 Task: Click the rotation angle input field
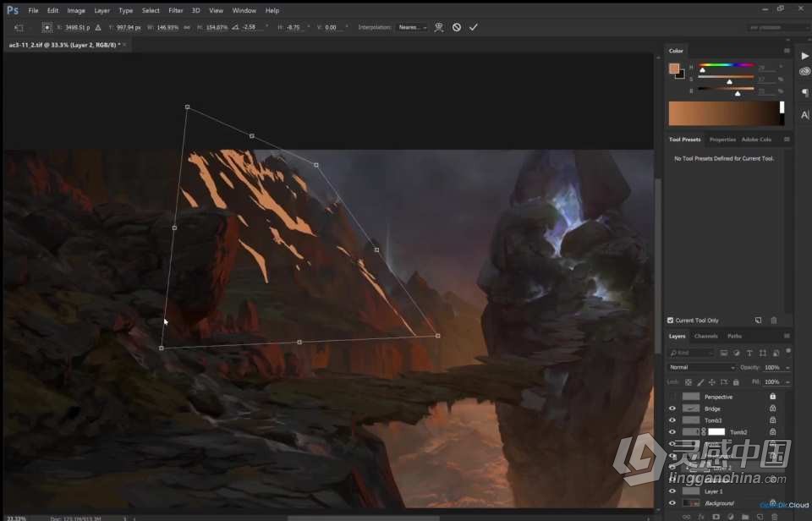250,27
